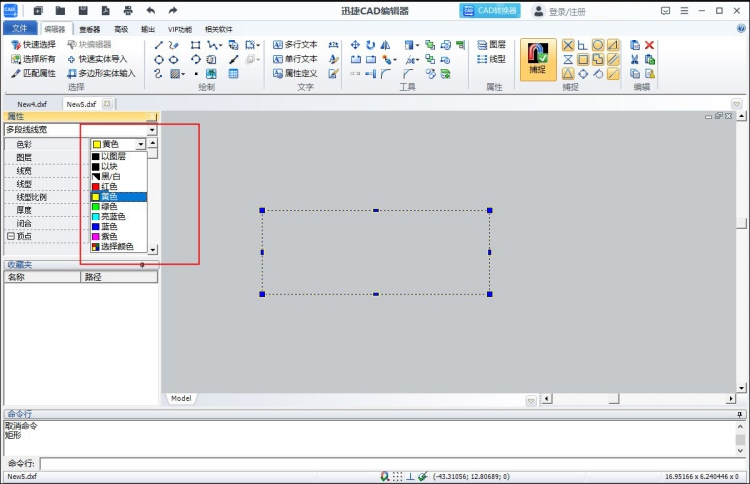
Task: Open the 色彩 color dropdown arrow
Action: [141, 144]
